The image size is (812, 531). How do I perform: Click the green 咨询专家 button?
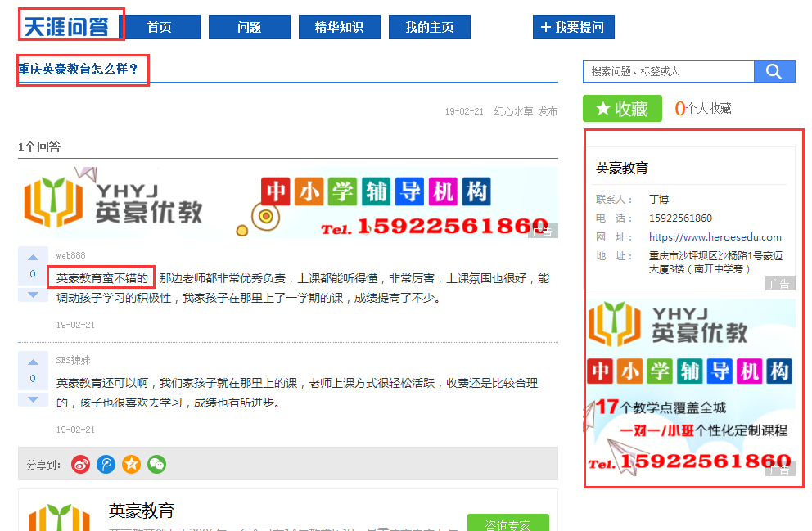[508, 524]
